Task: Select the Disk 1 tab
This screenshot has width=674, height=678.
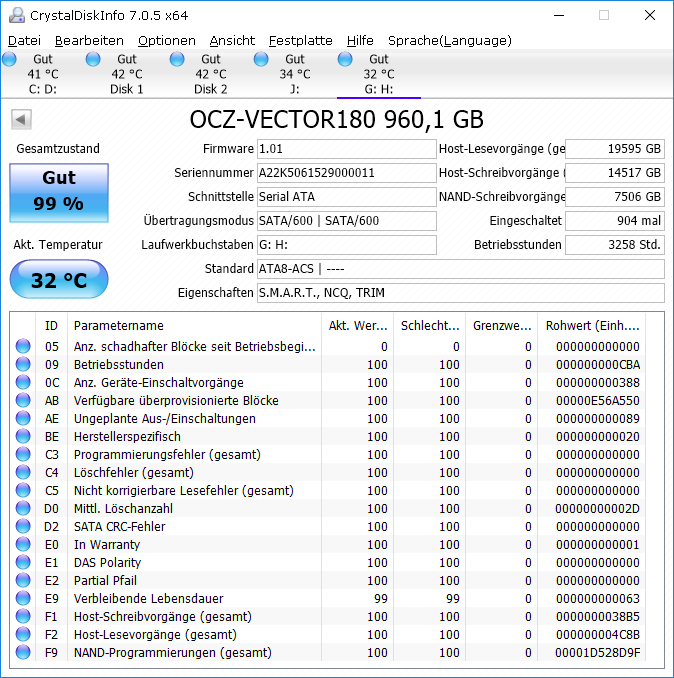Action: pyautogui.click(x=127, y=74)
